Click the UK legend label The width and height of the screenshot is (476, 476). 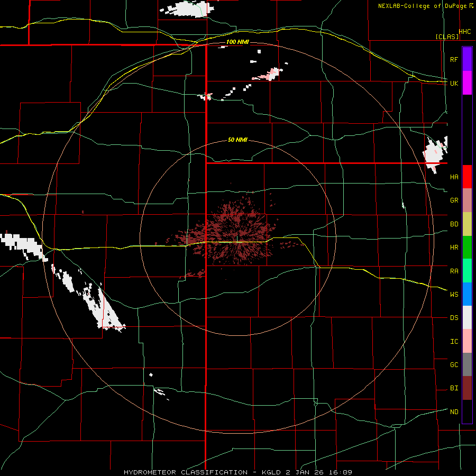(x=454, y=83)
